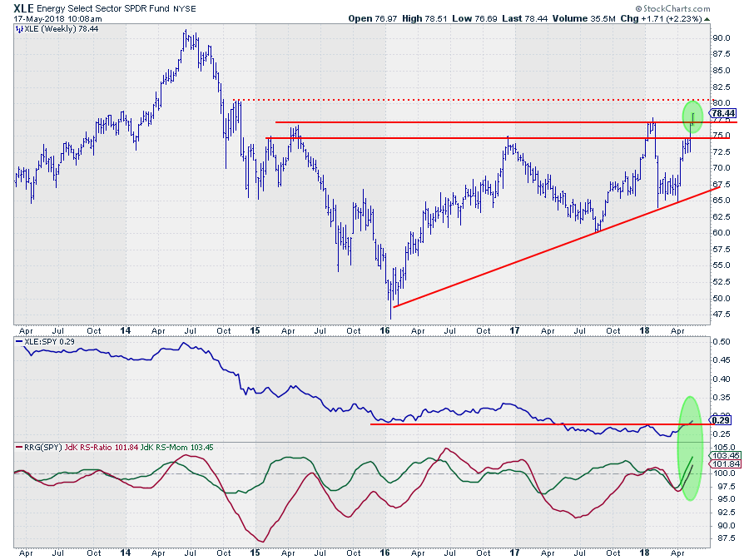Click the 78.44 current price tag on price axis
This screenshot has width=749, height=560.
[x=723, y=113]
